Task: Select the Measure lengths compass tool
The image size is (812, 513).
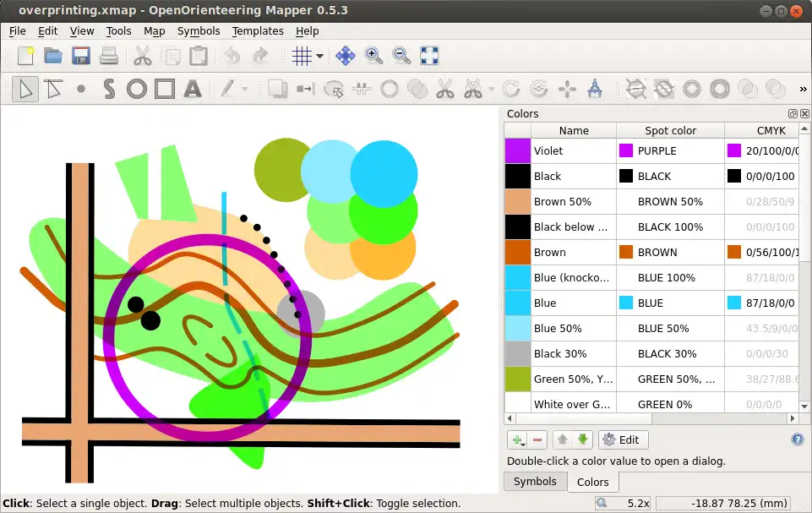Action: click(x=594, y=89)
